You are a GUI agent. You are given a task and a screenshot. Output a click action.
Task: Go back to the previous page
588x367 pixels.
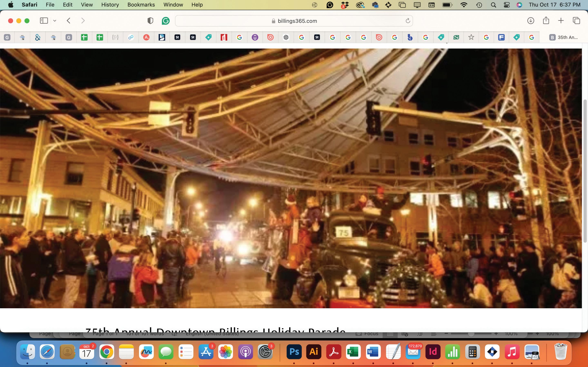pos(69,21)
